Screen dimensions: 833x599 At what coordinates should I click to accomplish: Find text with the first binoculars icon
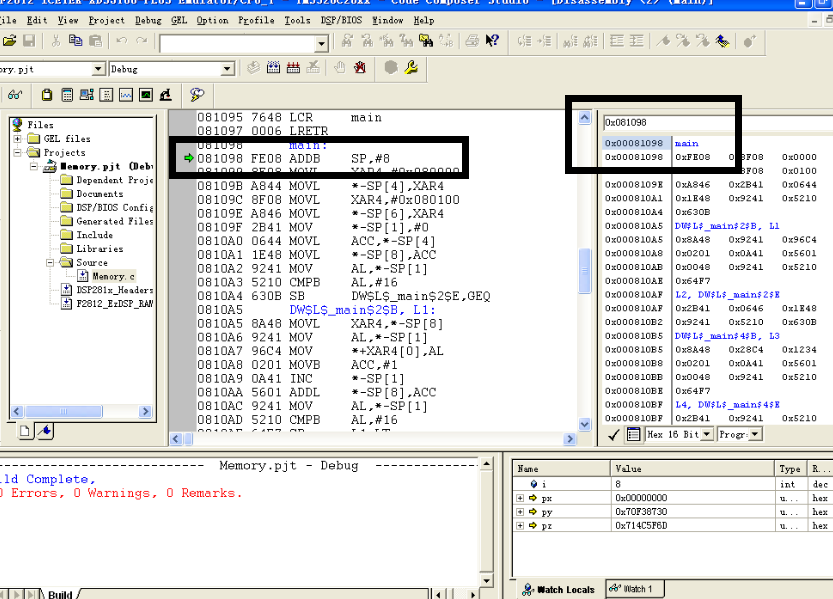[x=347, y=41]
